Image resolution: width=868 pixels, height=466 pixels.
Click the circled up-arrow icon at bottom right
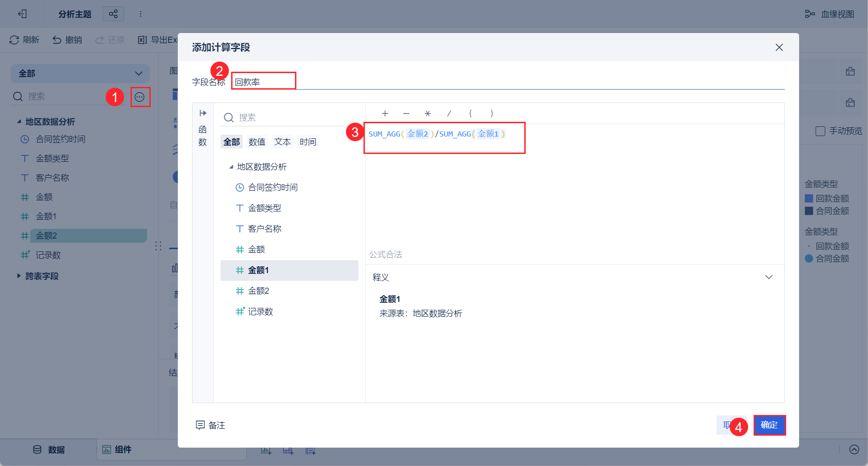(x=854, y=449)
